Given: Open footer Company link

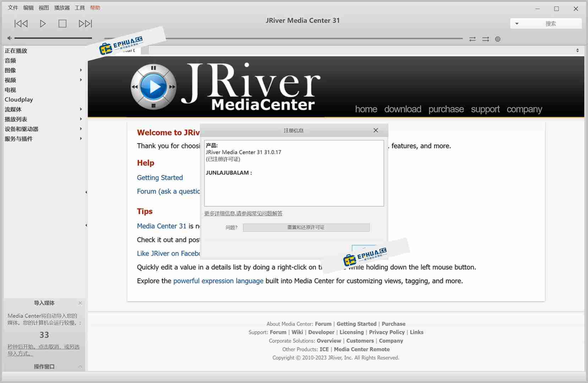Looking at the screenshot, I should 391,341.
